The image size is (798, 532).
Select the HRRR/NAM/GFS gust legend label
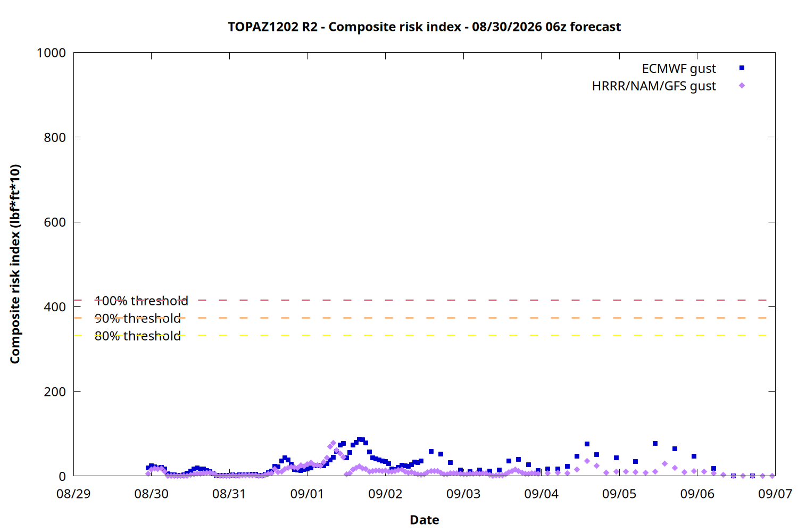[654, 86]
